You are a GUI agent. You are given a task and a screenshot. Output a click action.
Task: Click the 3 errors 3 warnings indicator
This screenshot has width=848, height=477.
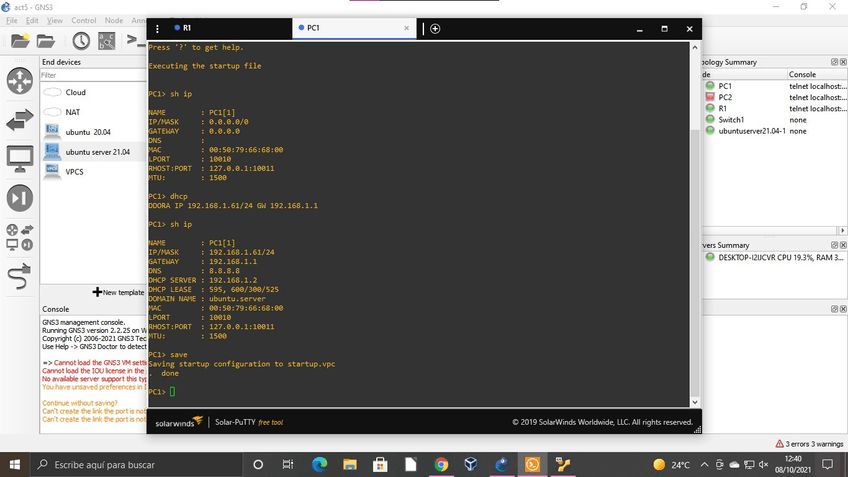pyautogui.click(x=809, y=443)
